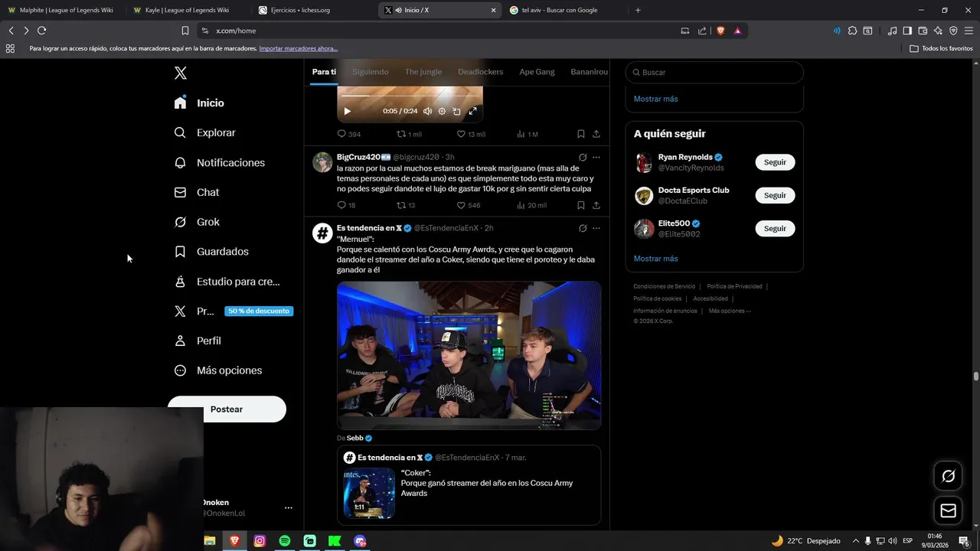Open the browser hamburger menu
Viewport: 980px width, 551px height.
(969, 31)
